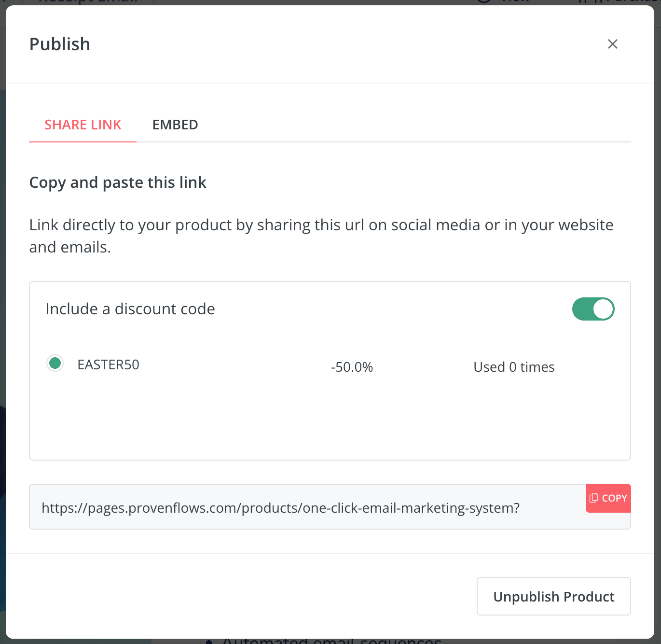Select the SHARE LINK tab

click(83, 125)
